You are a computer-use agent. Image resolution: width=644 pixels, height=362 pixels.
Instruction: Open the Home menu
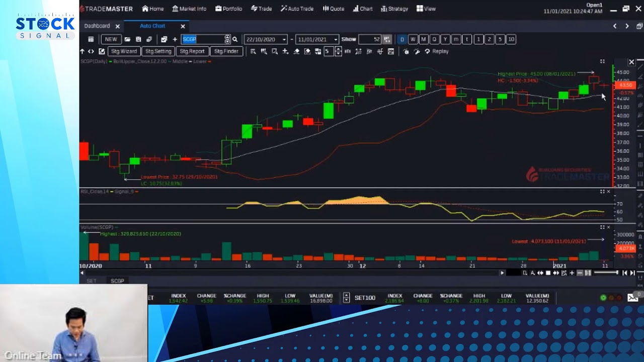point(153,9)
